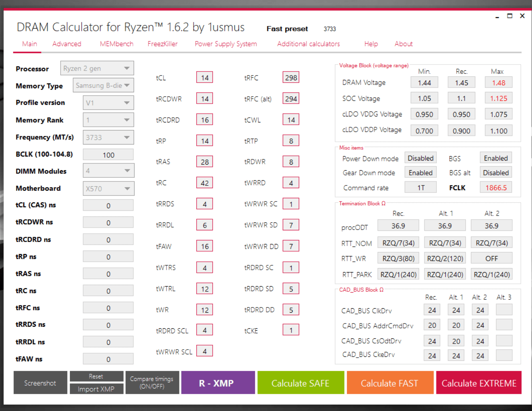This screenshot has width=532, height=411.
Task: Click the tRRDL value 6
Action: click(x=205, y=225)
